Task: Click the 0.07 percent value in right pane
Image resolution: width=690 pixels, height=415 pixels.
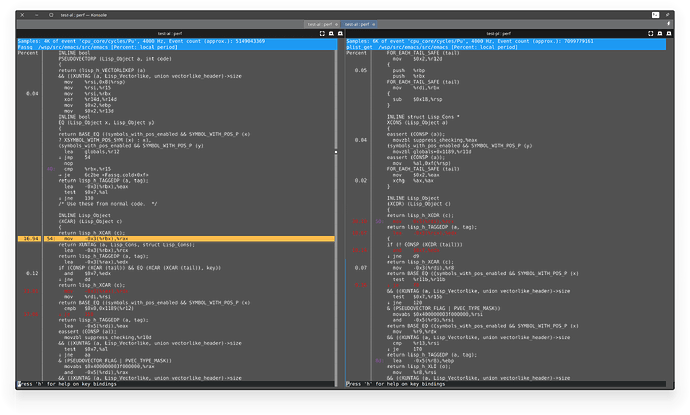Action: (361, 268)
